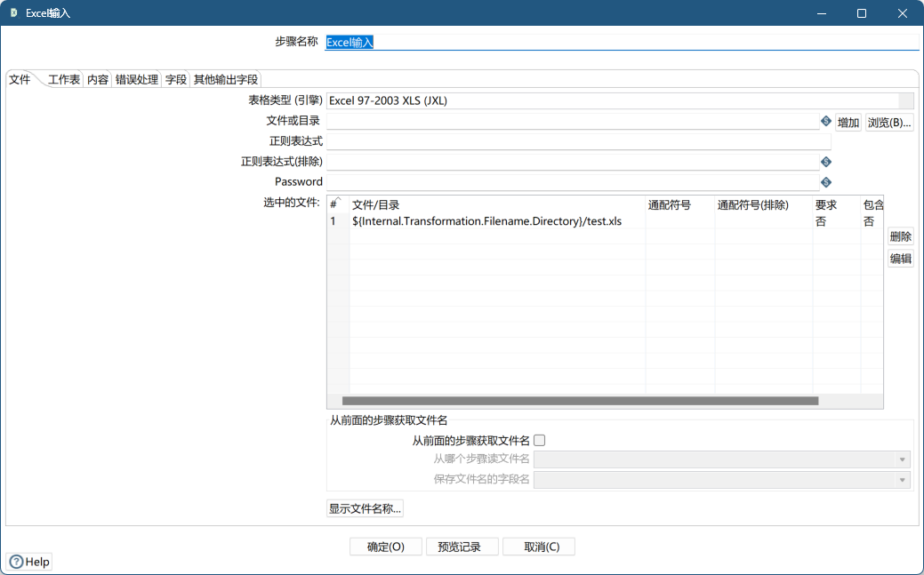
Task: Click variable icon beside 正则表达式(排除) field
Action: coord(825,162)
